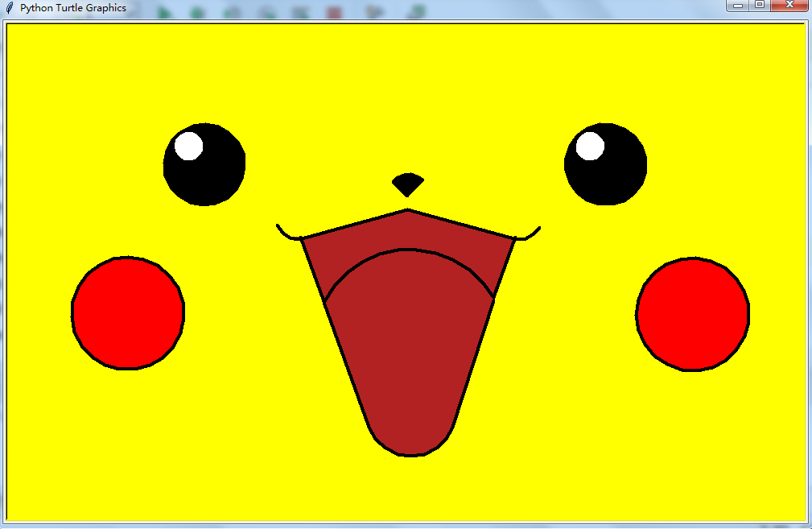Minimize the Python Turtle Graphics window
This screenshot has width=812, height=529.
click(738, 5)
